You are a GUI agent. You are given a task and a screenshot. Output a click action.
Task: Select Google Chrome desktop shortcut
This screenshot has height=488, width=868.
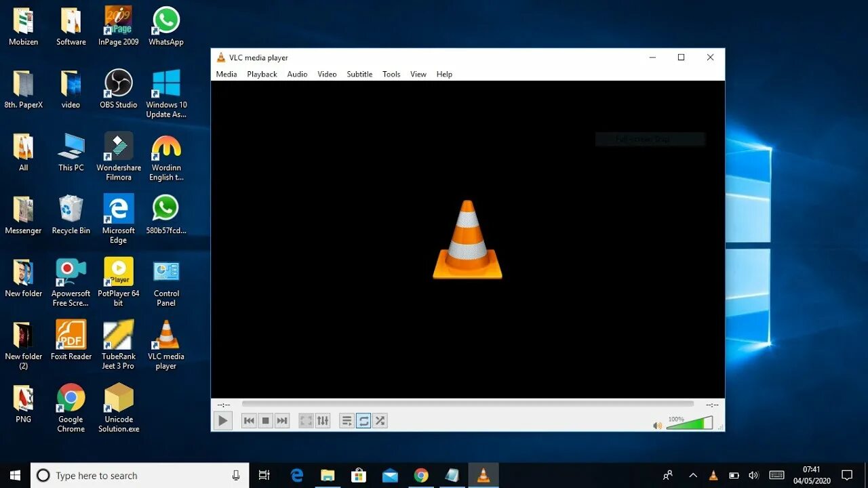[x=71, y=409]
